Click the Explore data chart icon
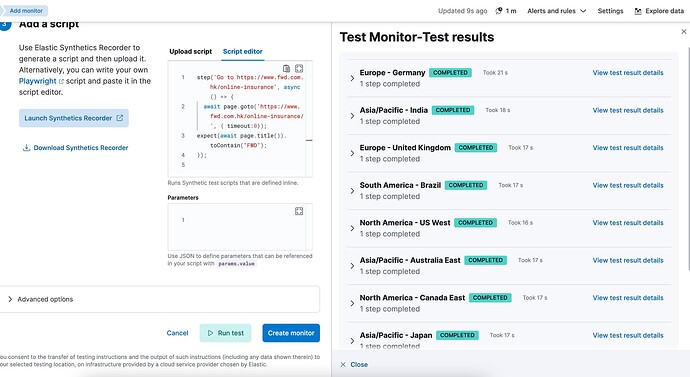Screen dimensions: 690x377 pos(638,11)
